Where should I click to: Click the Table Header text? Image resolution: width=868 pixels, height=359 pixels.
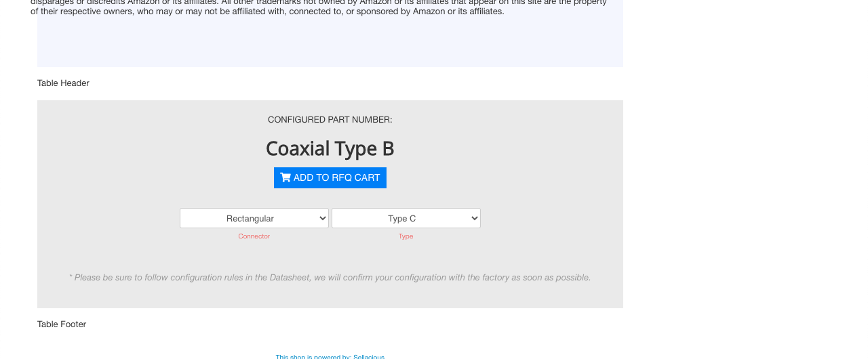(x=63, y=83)
